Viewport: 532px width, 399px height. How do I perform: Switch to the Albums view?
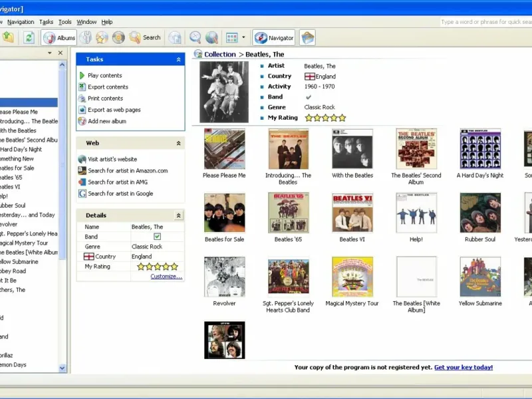59,37
